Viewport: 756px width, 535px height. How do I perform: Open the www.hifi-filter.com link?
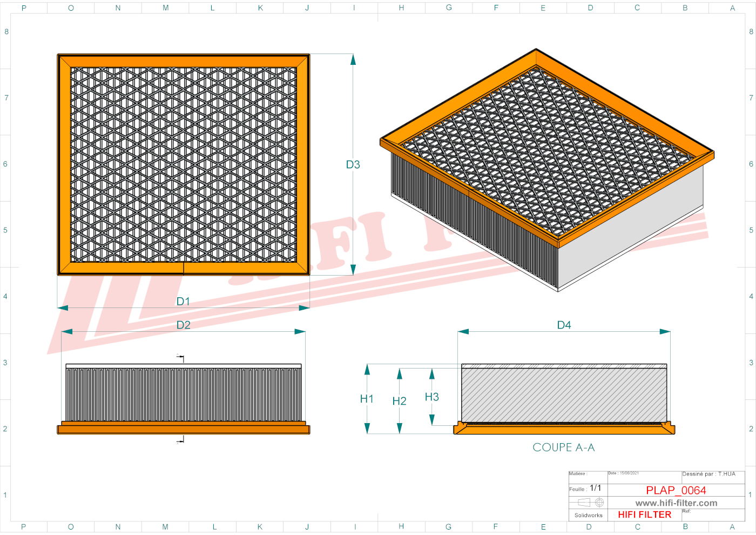pyautogui.click(x=676, y=503)
